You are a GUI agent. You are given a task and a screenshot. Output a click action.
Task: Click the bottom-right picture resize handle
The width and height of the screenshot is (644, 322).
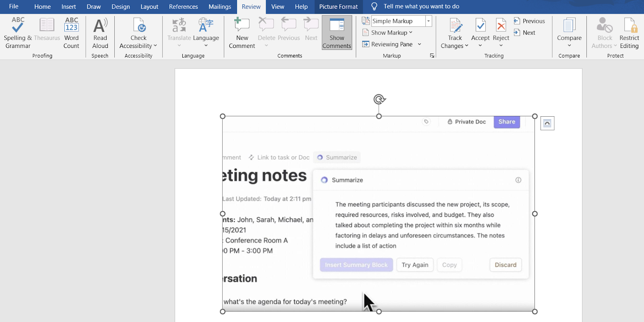pyautogui.click(x=535, y=312)
